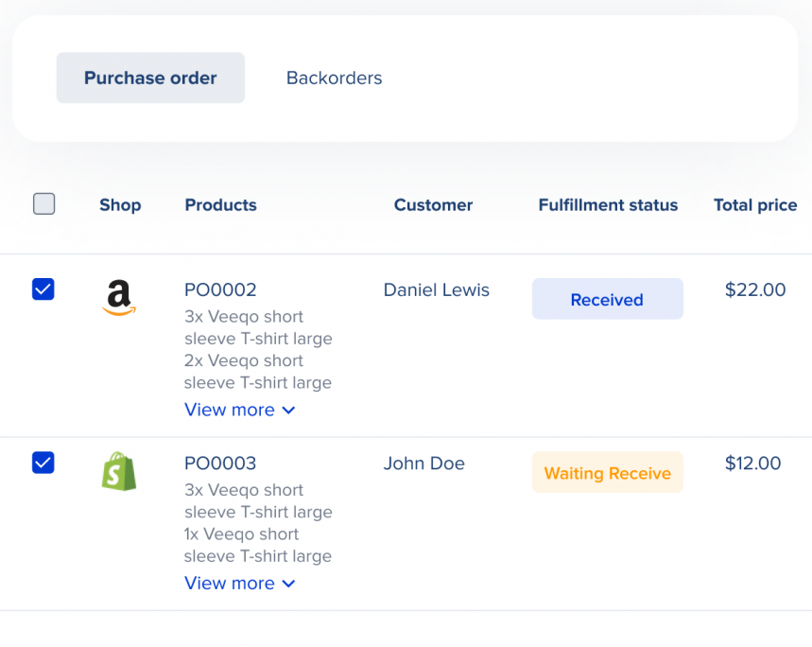The height and width of the screenshot is (647, 812).
Task: Click customer name John Doe
Action: pos(424,463)
